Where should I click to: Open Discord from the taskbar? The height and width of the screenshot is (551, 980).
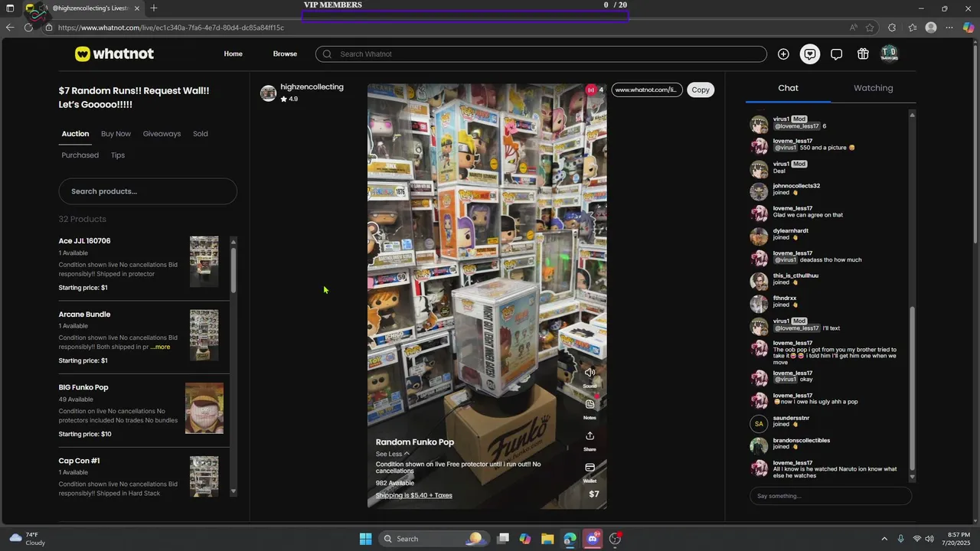coord(592,539)
